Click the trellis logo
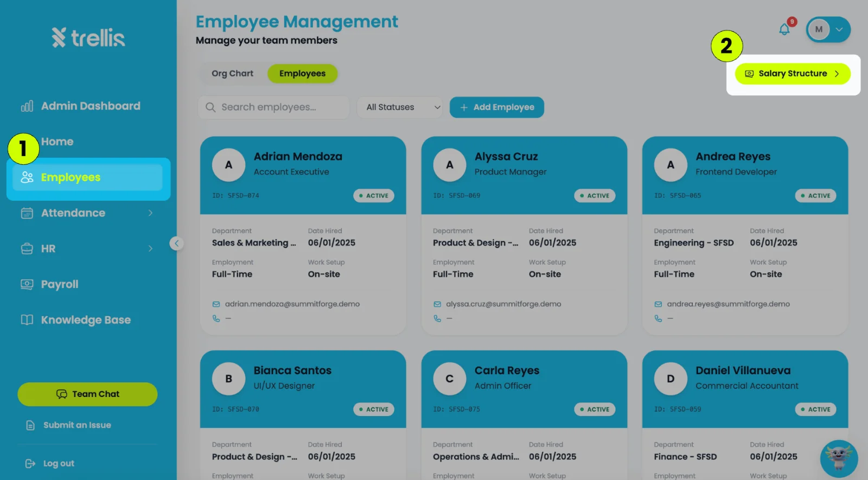868x480 pixels. pyautogui.click(x=88, y=37)
